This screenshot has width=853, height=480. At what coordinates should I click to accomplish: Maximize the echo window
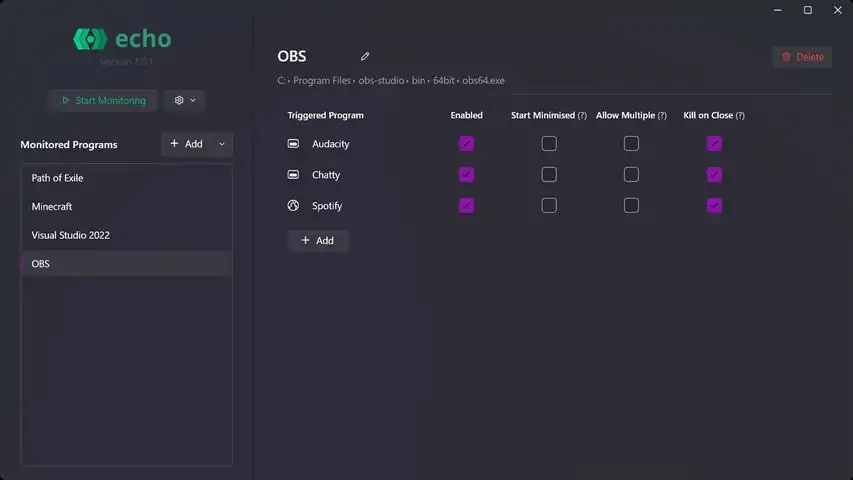(x=808, y=10)
